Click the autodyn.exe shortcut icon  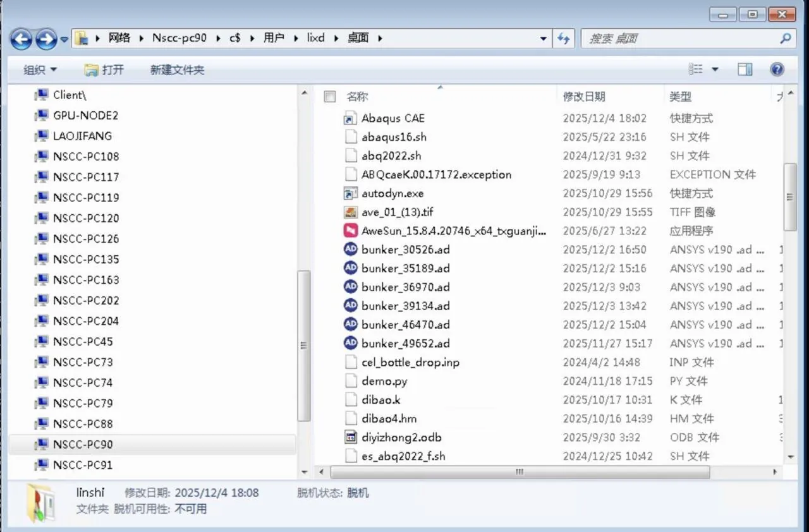(350, 193)
